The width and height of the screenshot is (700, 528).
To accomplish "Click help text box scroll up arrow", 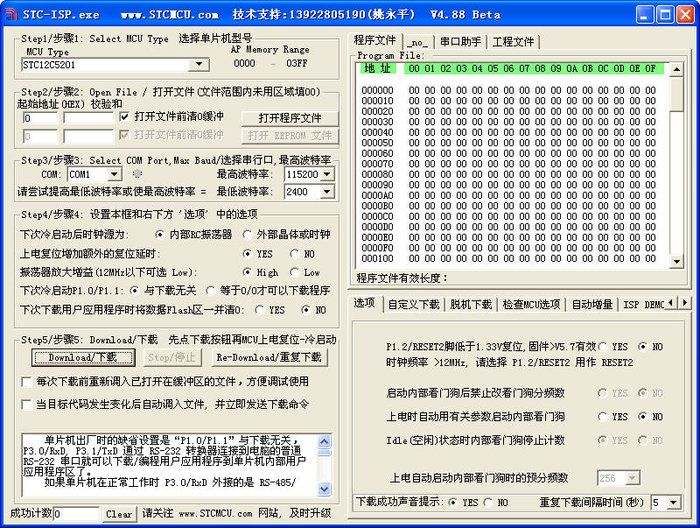I will pos(324,441).
